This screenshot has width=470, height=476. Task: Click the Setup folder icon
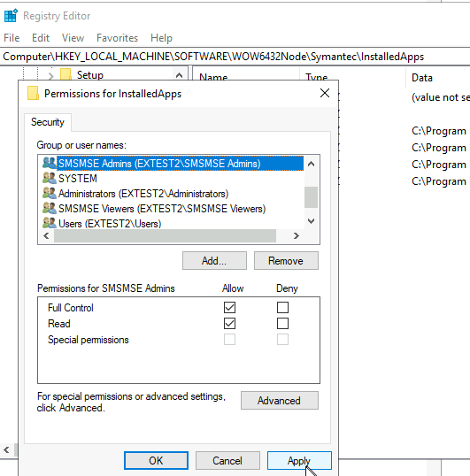(65, 74)
